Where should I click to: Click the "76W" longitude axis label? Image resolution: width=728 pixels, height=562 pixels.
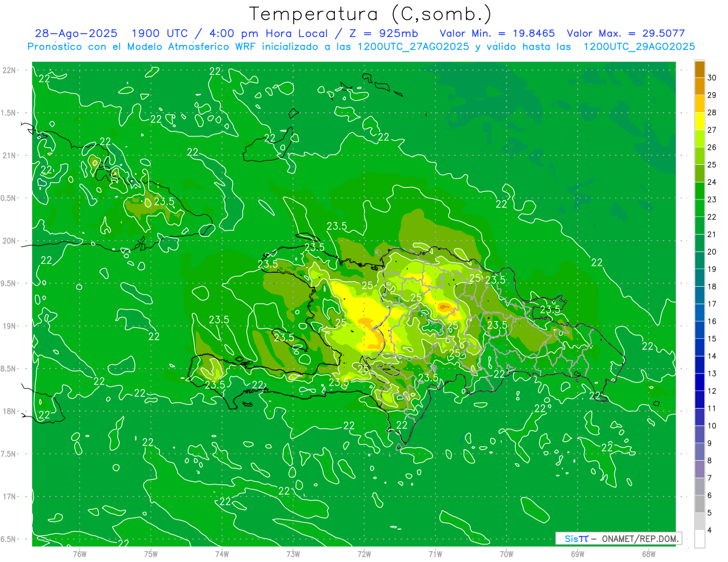click(x=79, y=554)
